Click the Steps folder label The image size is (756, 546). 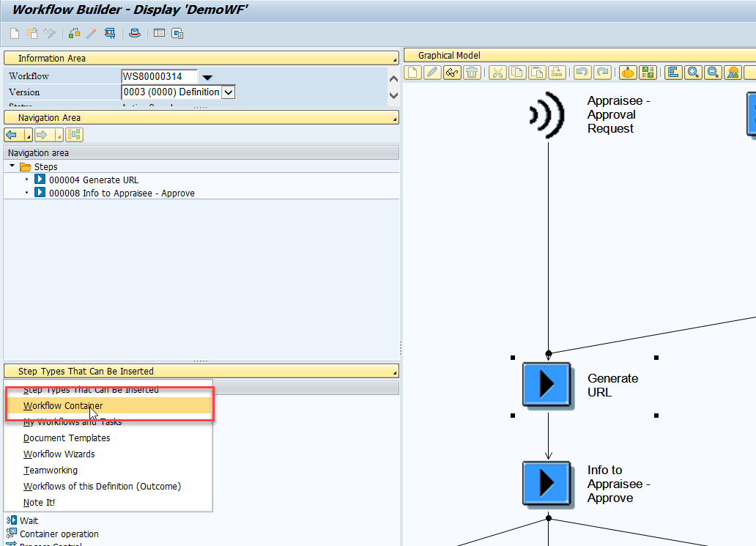pyautogui.click(x=46, y=167)
